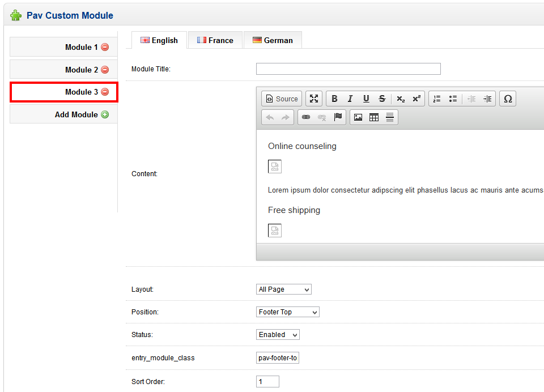544x392 pixels.
Task: Expand the Position dropdown showing Footer Top
Action: coord(287,312)
